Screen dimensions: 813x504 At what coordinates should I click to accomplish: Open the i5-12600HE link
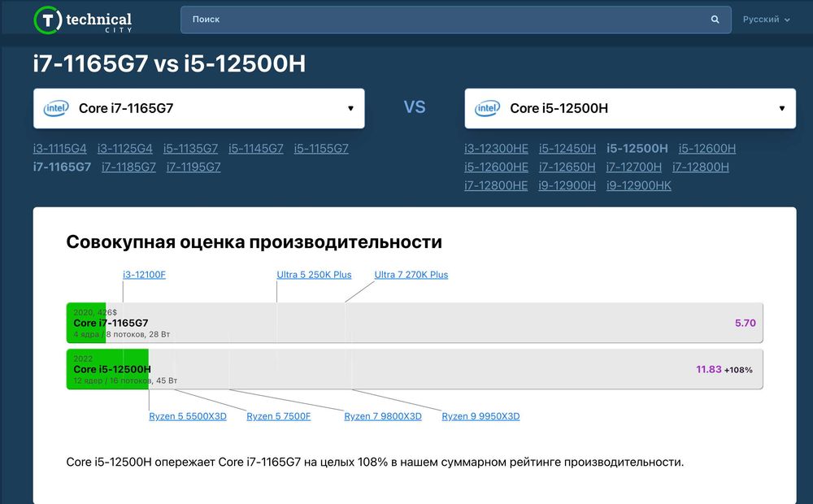(496, 167)
